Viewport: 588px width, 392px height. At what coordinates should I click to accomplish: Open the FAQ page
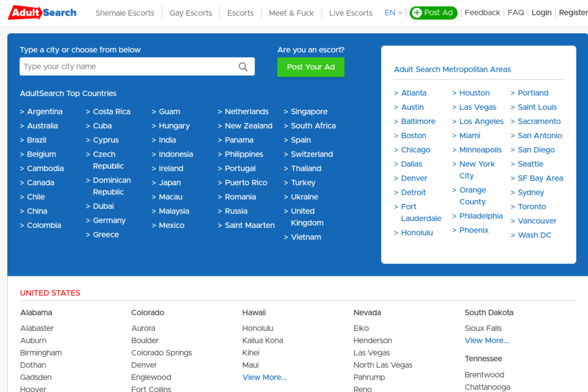pyautogui.click(x=515, y=12)
